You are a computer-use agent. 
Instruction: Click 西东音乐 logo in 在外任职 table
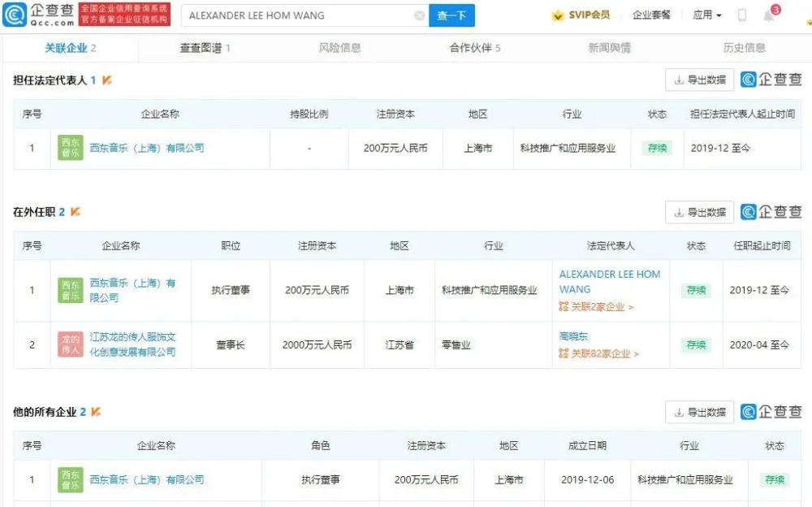click(x=71, y=290)
